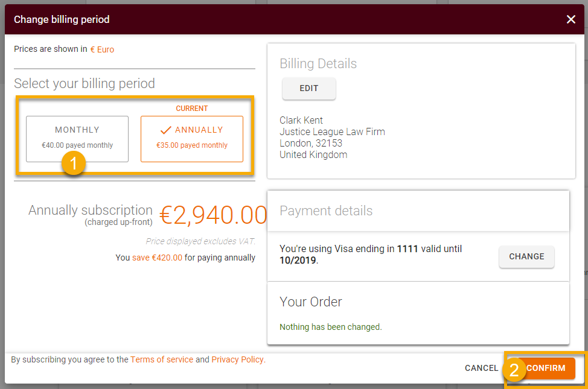588x389 pixels.
Task: Click the Visa card ending 1111 text
Action: [371, 248]
